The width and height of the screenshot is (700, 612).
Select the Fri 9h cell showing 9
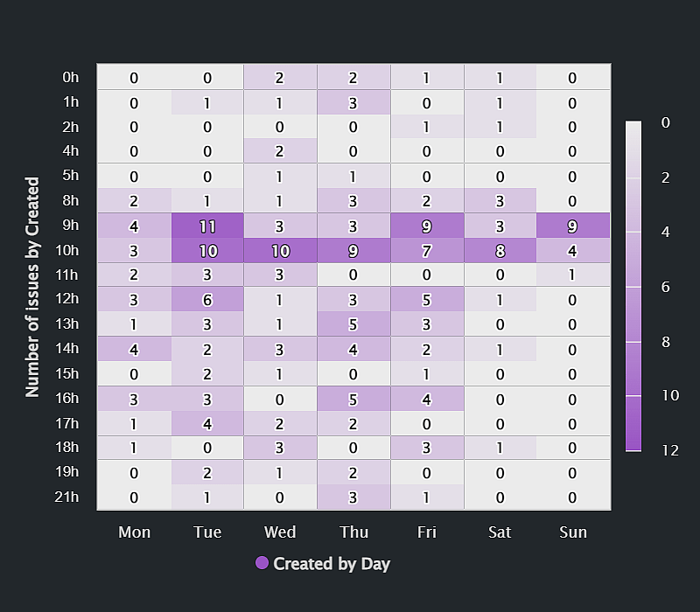426,226
